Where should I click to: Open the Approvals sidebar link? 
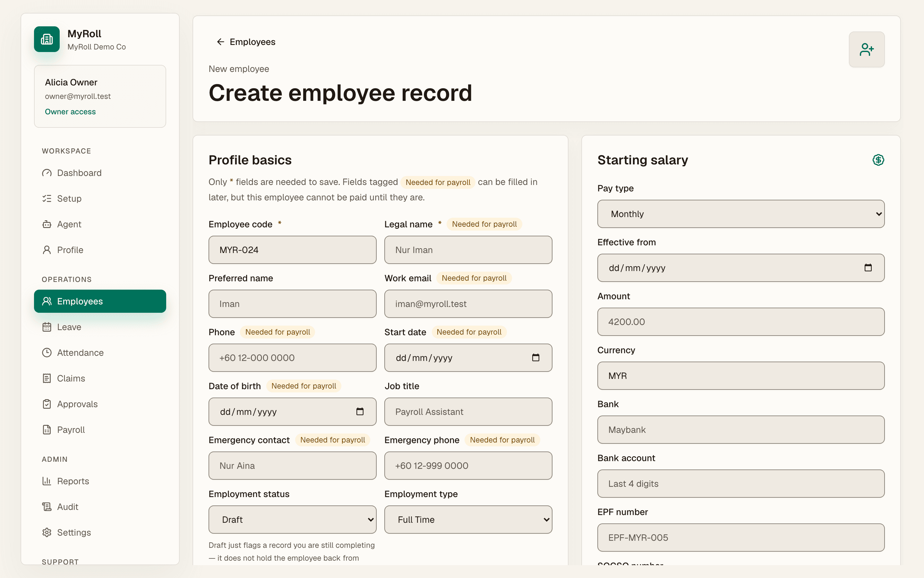[100, 404]
